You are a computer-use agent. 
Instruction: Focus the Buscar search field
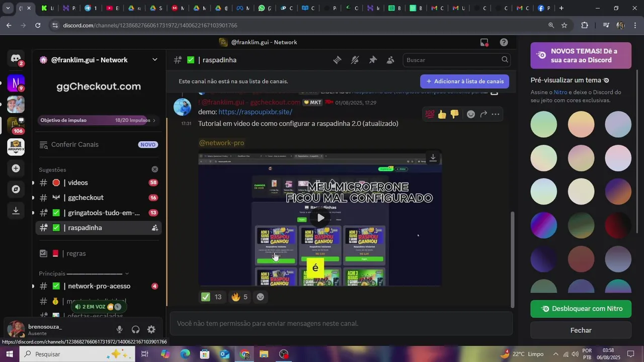(457, 60)
